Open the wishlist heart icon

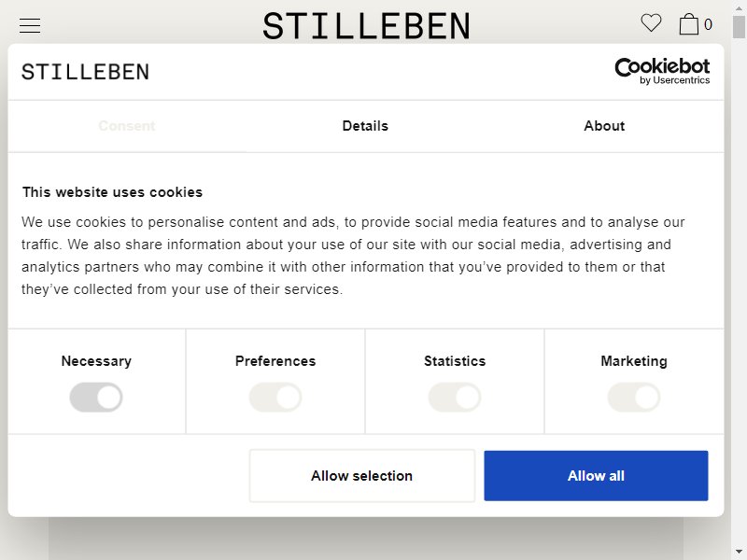651,22
